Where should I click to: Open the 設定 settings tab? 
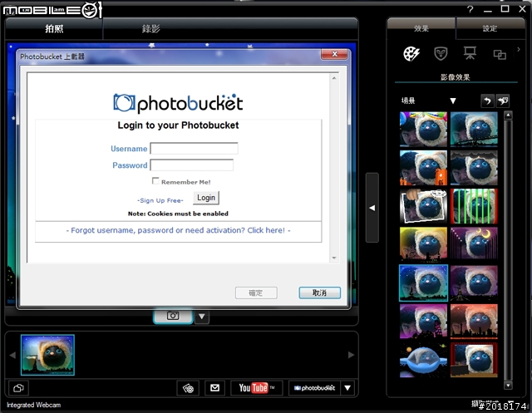pos(490,28)
